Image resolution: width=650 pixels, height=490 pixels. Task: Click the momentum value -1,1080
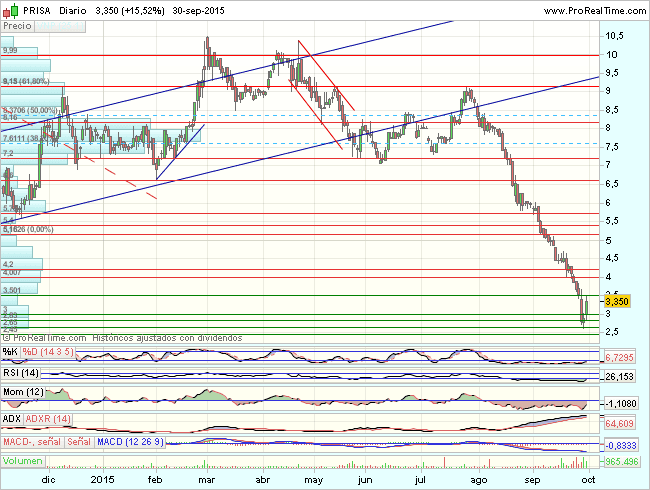[x=621, y=403]
